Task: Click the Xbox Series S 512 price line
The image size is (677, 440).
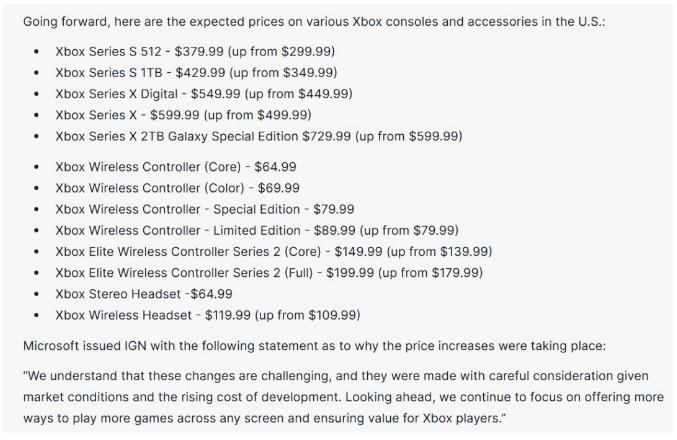Action: (x=195, y=51)
